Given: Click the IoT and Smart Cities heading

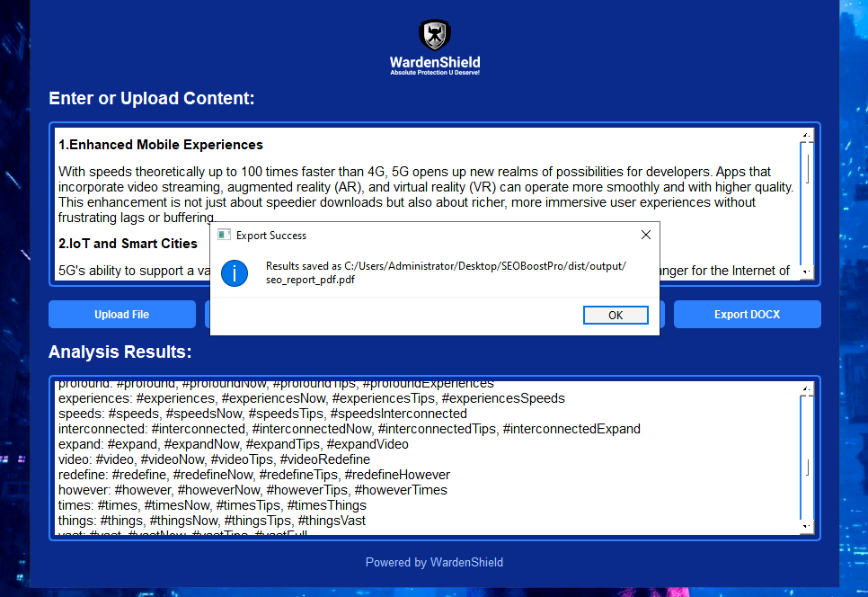Looking at the screenshot, I should point(128,244).
